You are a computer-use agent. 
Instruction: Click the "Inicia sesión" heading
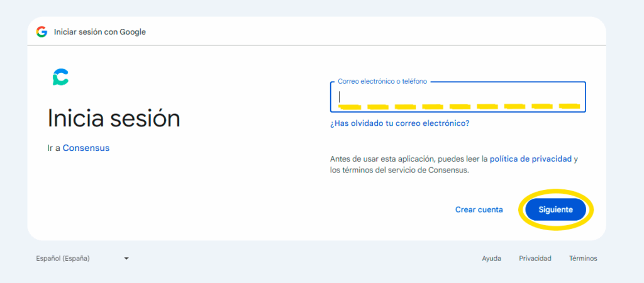(114, 118)
